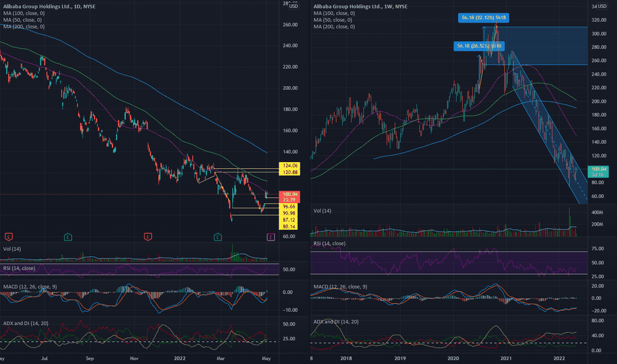The height and width of the screenshot is (364, 617).
Task: Select the purple upcoming earnings E marker near May
Action: click(x=270, y=236)
